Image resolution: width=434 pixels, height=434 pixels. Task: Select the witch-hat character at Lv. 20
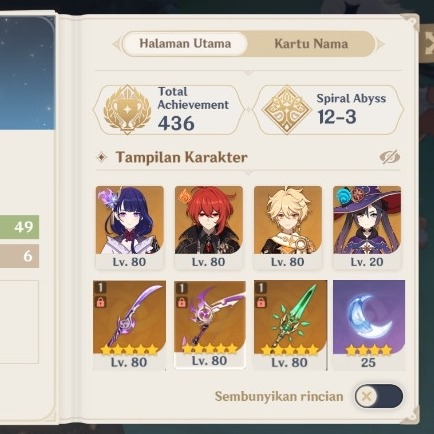click(x=367, y=220)
